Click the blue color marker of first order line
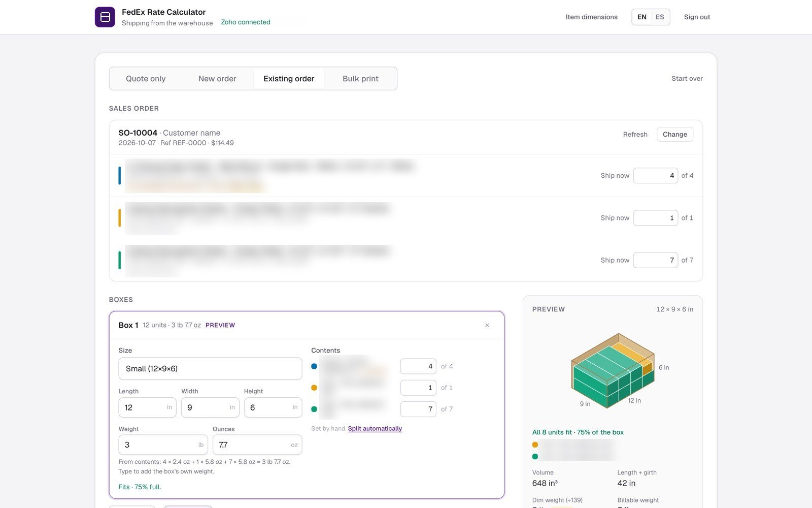 [119, 175]
